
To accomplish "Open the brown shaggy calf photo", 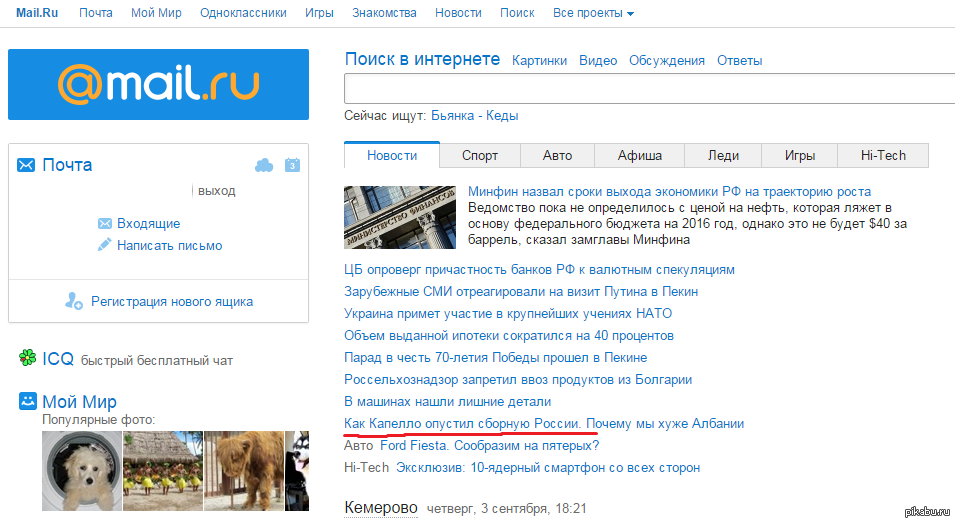I will (x=244, y=471).
